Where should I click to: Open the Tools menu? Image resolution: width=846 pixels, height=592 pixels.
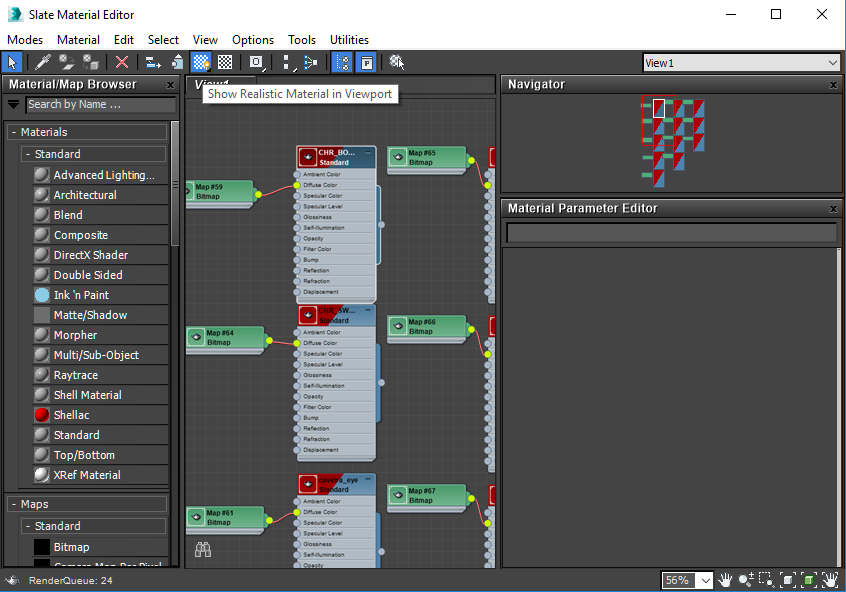point(302,40)
